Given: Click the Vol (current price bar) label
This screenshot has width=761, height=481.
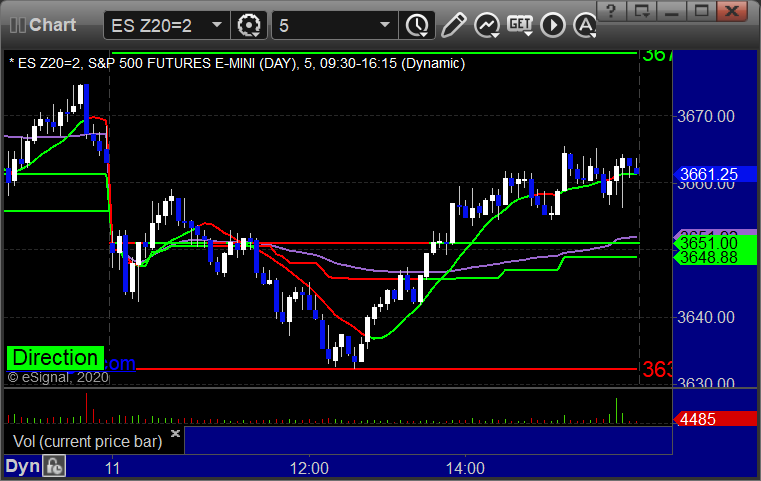Looking at the screenshot, I should pos(87,441).
